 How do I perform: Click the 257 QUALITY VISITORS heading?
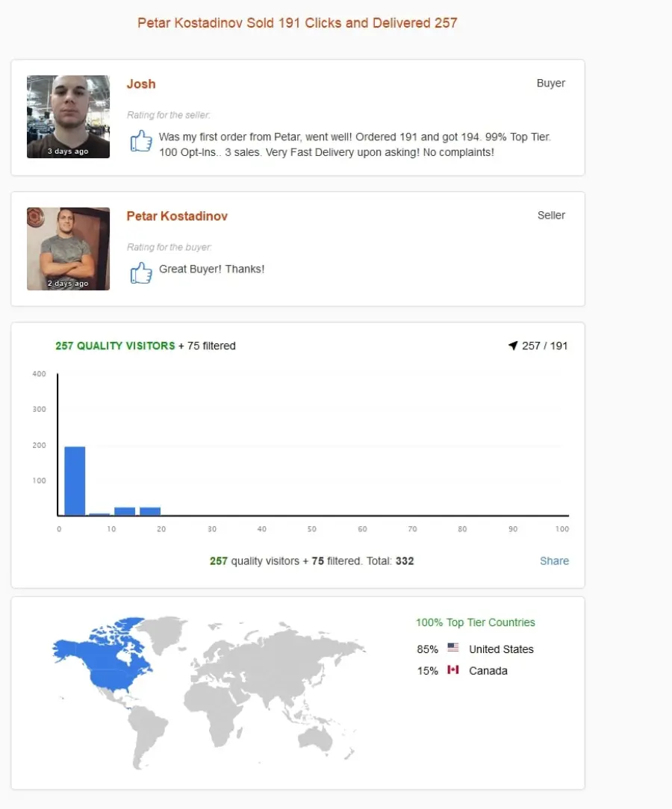(x=115, y=346)
